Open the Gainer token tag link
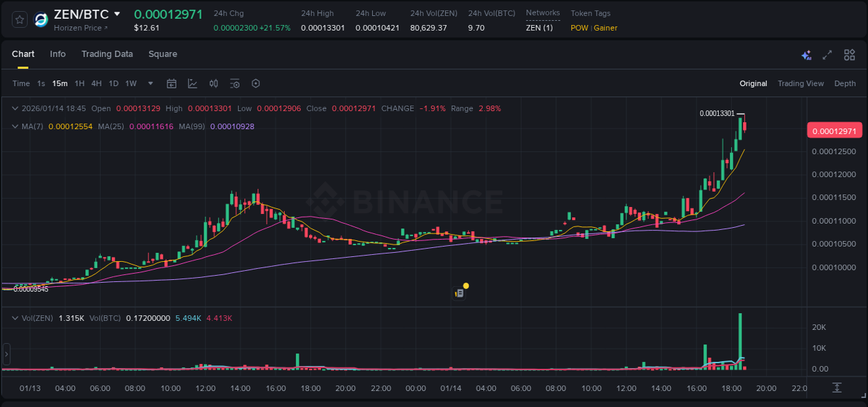 coord(605,28)
